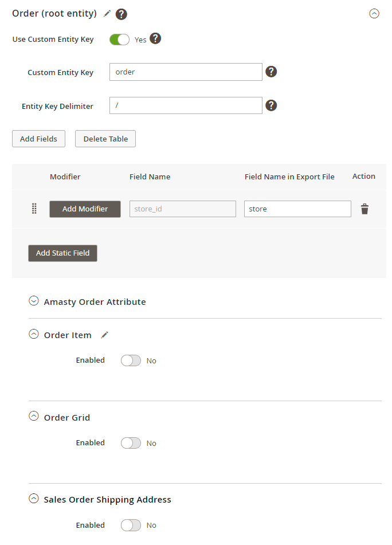Image resolution: width=392 pixels, height=545 pixels.
Task: Click help icon next to Use Custom Entity Key
Action: point(155,39)
